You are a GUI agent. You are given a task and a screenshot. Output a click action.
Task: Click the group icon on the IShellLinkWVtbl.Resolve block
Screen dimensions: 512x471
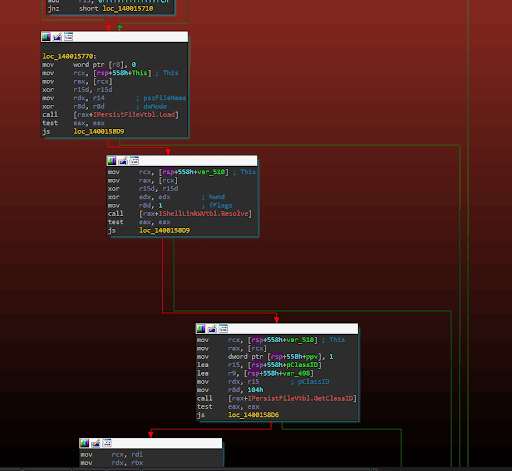pos(134,161)
